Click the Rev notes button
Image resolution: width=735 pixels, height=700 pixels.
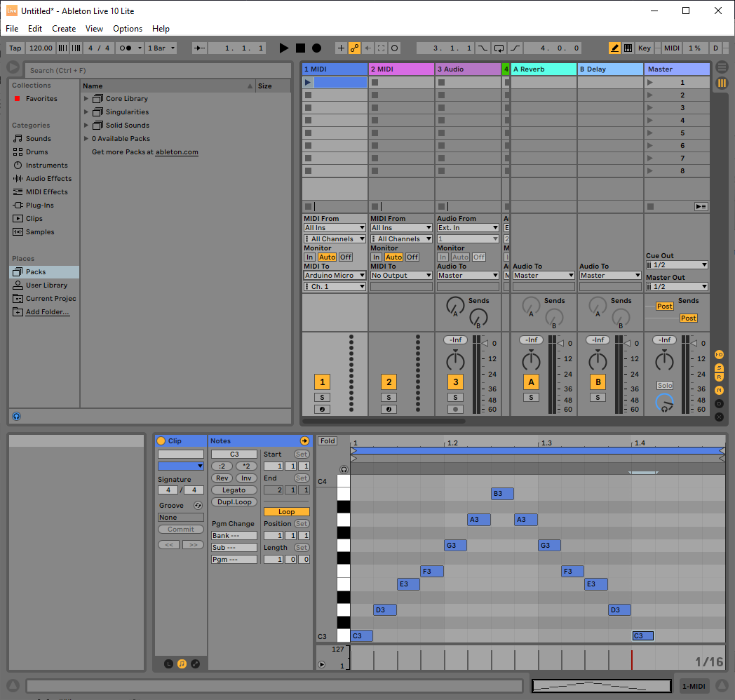coord(222,478)
